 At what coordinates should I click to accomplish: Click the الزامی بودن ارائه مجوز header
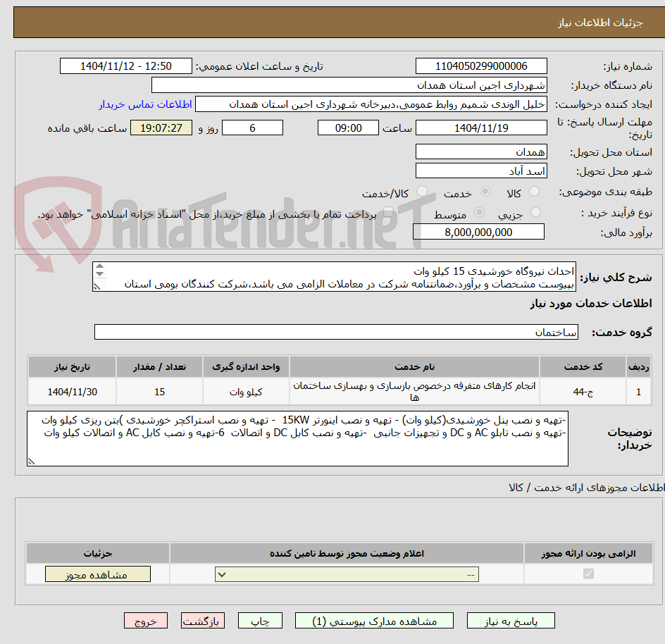(x=588, y=554)
